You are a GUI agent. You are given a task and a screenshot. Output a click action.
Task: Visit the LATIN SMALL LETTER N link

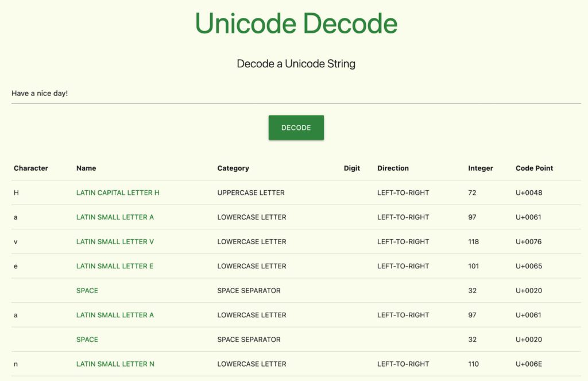click(115, 364)
